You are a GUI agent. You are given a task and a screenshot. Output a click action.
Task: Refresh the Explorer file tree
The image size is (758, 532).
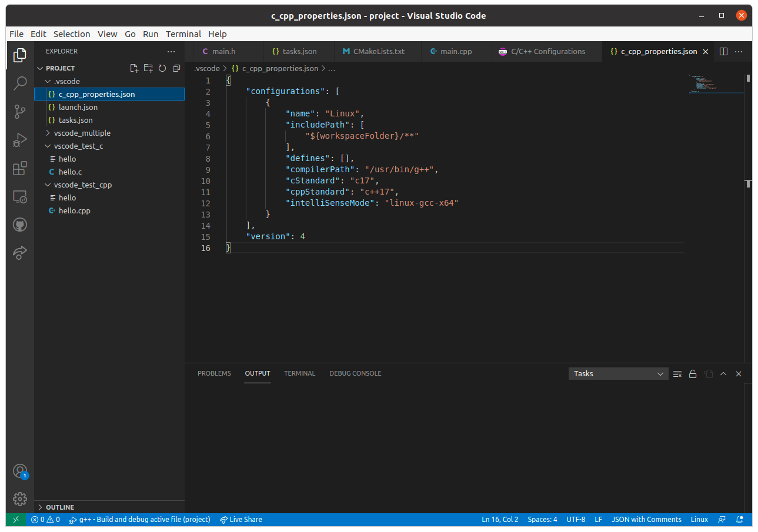tap(162, 68)
